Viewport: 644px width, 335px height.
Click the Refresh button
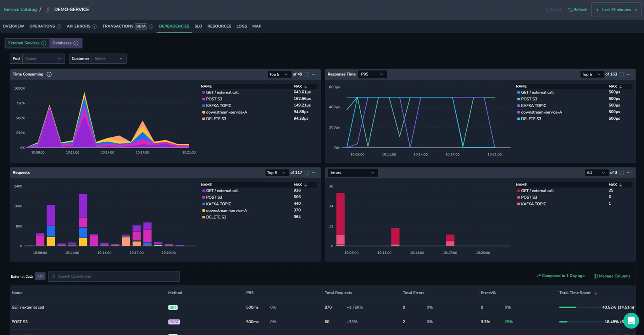pyautogui.click(x=578, y=10)
